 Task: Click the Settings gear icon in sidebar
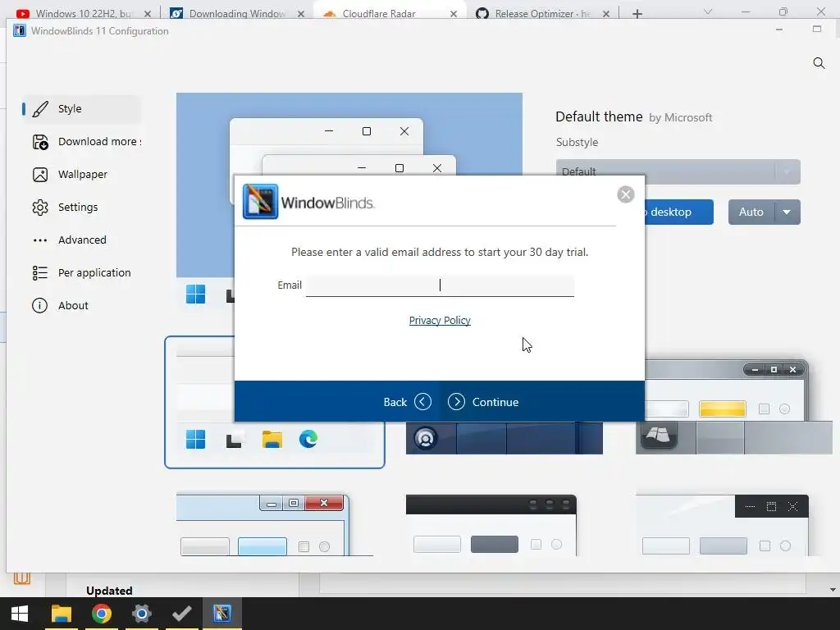point(40,208)
